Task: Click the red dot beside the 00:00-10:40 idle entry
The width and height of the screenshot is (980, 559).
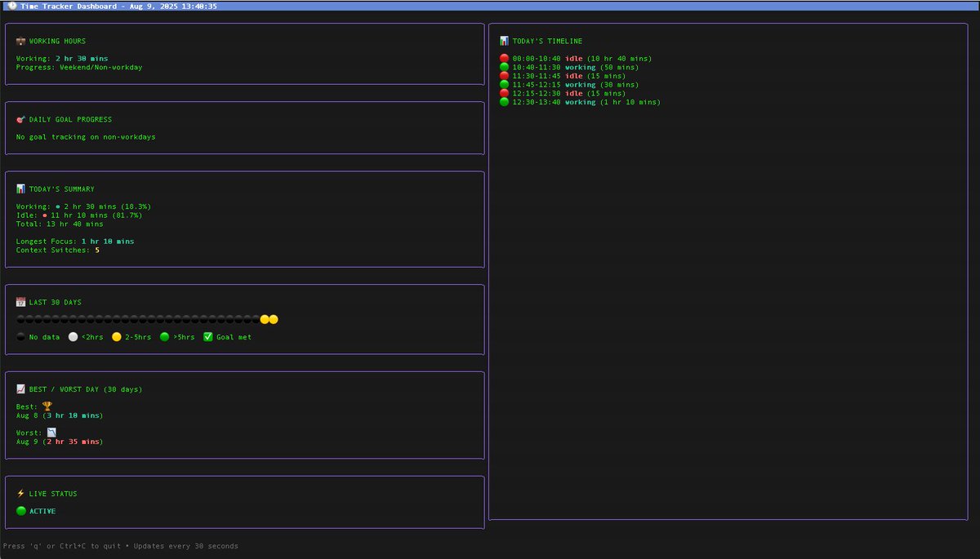Action: pos(504,58)
